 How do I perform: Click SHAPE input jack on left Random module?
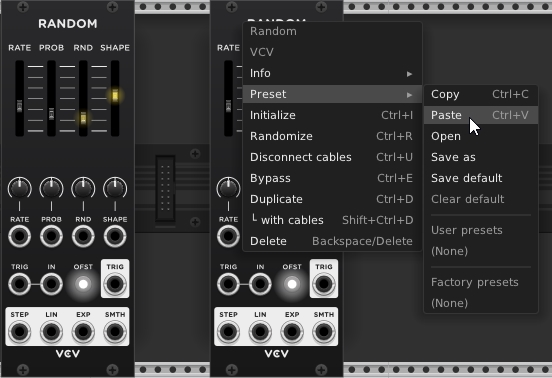(115, 236)
